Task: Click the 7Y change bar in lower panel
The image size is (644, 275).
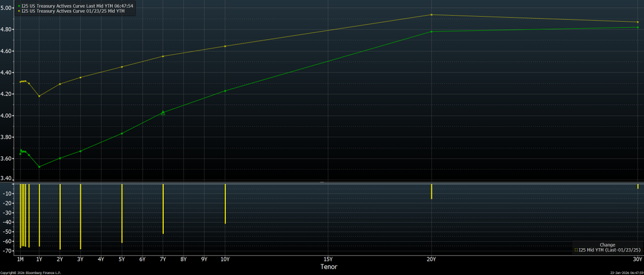Action: coord(163,209)
